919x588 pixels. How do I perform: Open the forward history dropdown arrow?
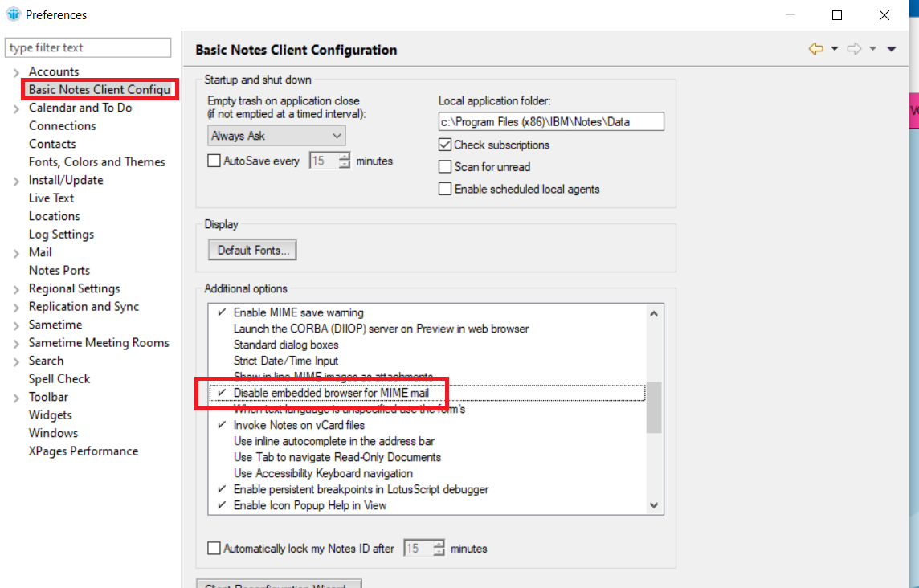click(872, 49)
